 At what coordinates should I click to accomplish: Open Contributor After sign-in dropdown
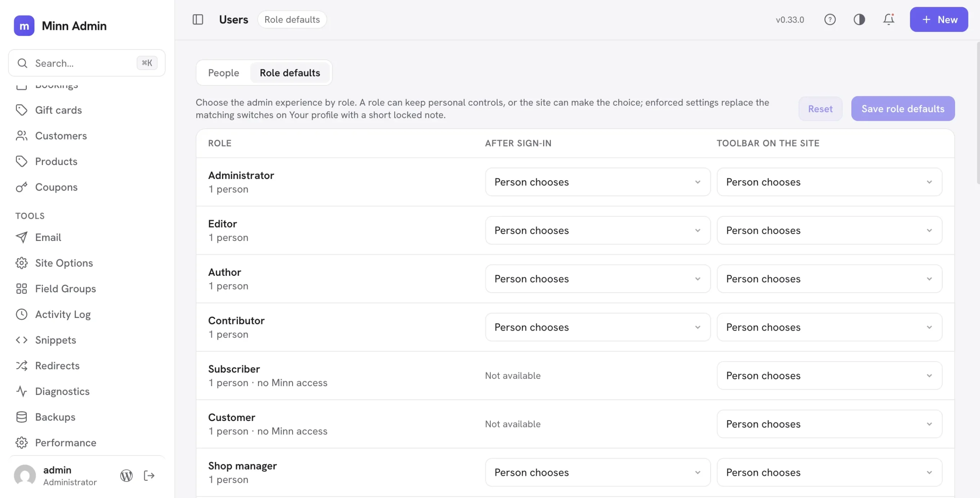pos(598,327)
